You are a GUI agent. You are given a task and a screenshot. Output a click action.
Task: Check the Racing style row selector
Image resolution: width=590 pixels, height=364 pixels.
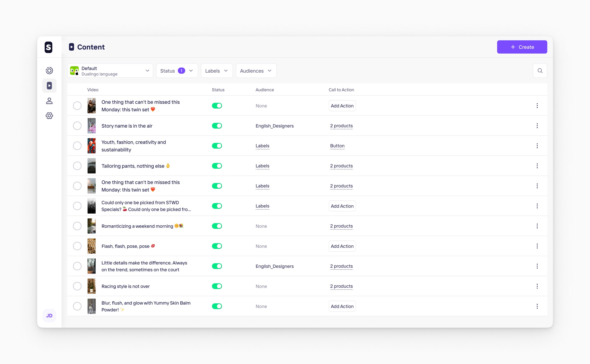tap(77, 286)
